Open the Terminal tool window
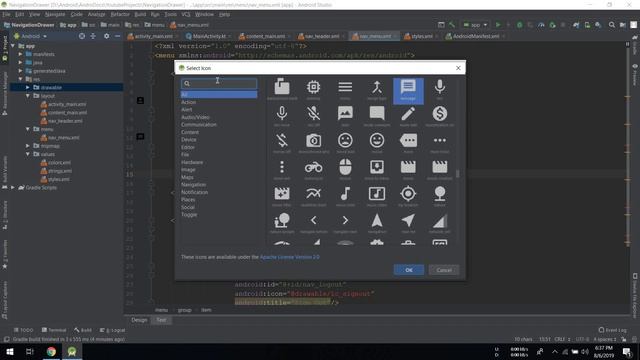This screenshot has height=360, width=640. [54, 330]
